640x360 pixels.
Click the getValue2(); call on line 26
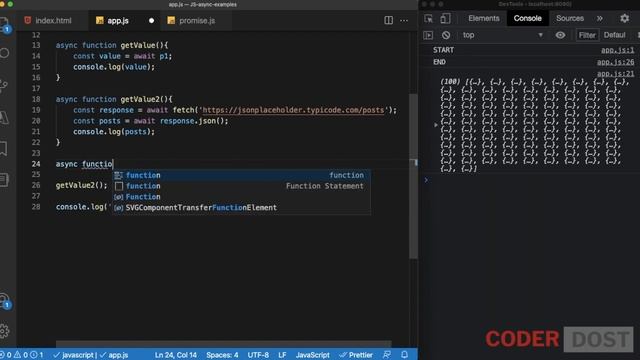click(x=81, y=185)
